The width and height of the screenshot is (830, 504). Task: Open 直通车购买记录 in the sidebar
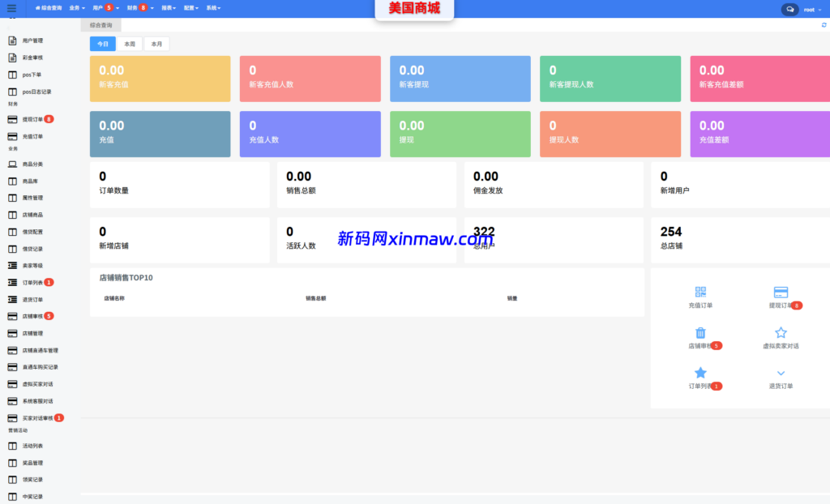click(x=40, y=367)
